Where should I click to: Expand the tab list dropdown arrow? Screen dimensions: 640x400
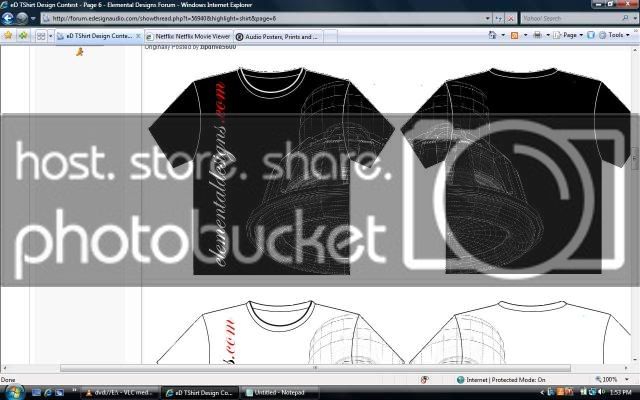click(x=51, y=36)
